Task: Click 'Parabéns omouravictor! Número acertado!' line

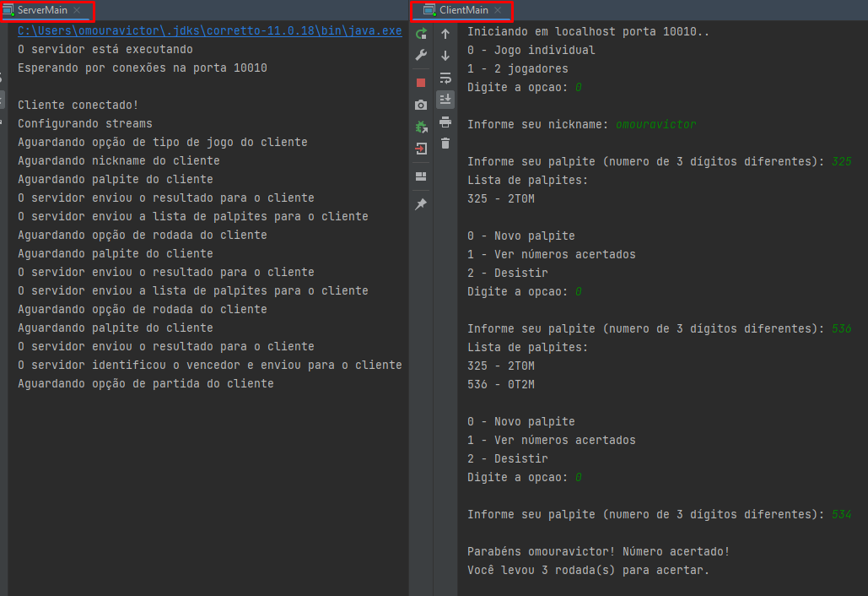Action: (x=598, y=551)
